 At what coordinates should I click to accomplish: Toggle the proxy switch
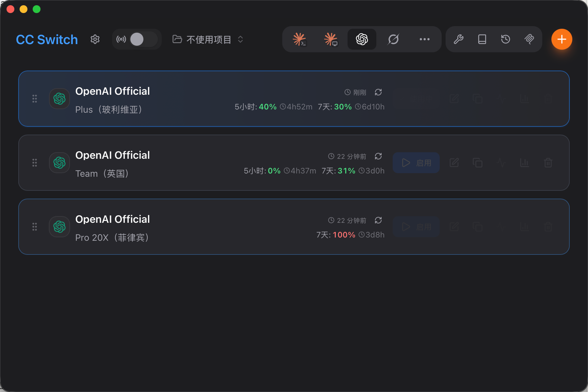[144, 39]
